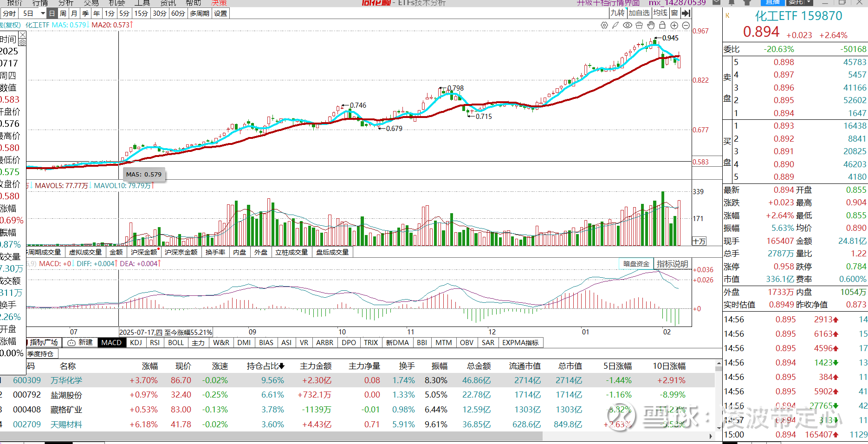
Task: Toggle 均线 moving average lines
Action: [x=661, y=13]
